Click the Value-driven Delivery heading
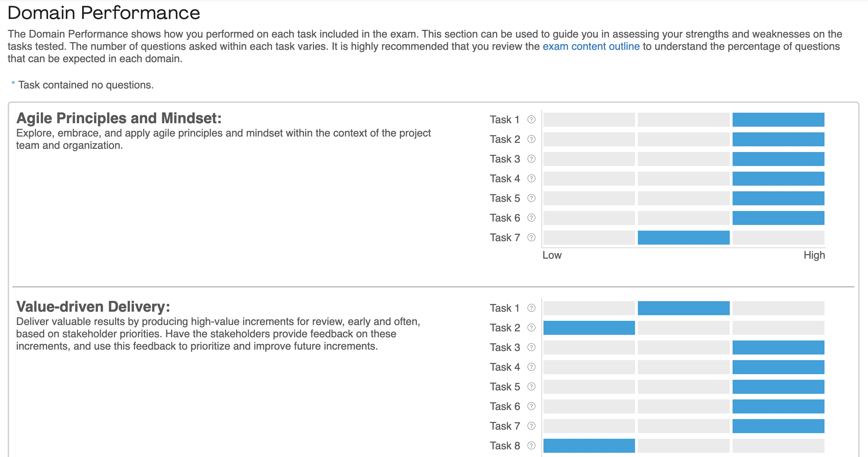 click(x=93, y=307)
